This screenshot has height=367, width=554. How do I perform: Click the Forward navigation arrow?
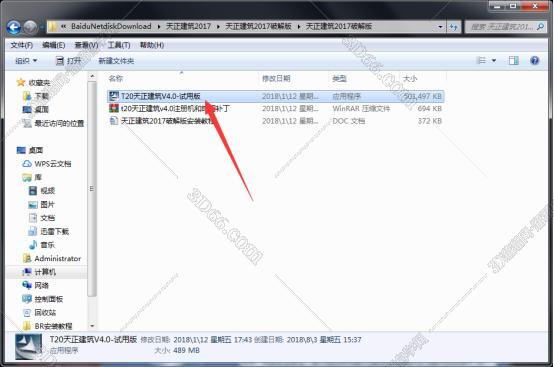[x=31, y=27]
